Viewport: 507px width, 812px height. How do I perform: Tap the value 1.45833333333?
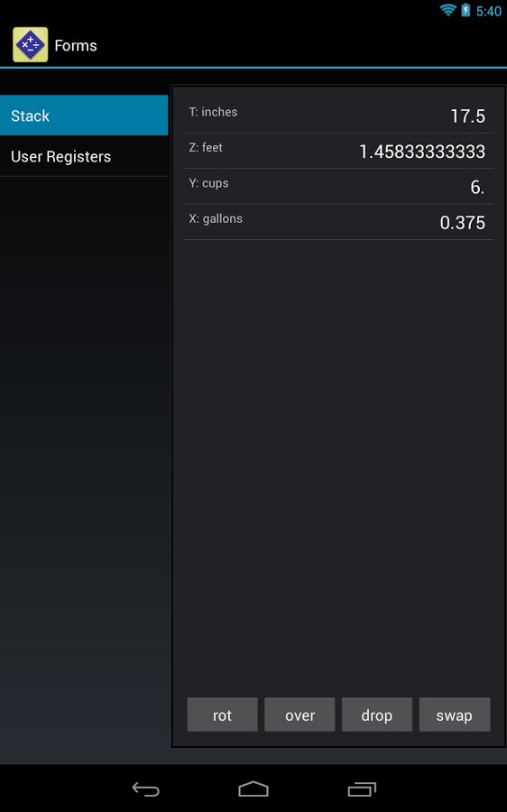pyautogui.click(x=422, y=152)
